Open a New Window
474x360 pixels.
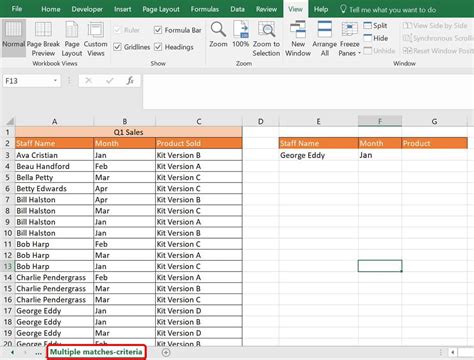click(298, 38)
